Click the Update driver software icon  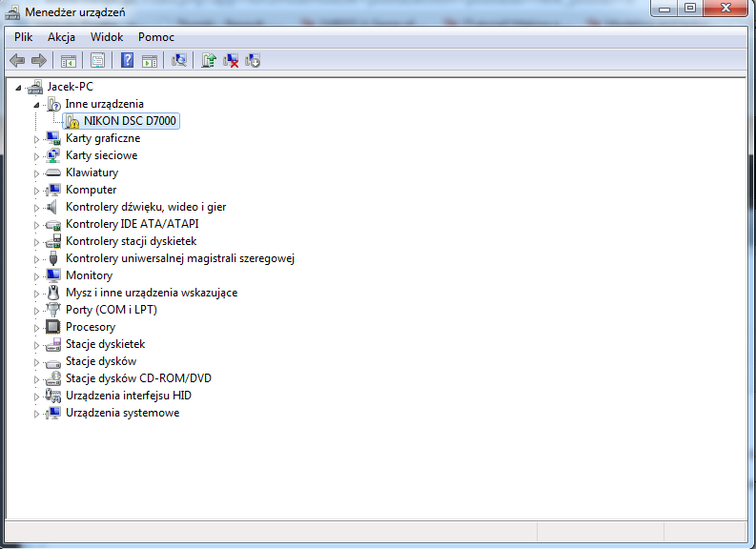208,60
